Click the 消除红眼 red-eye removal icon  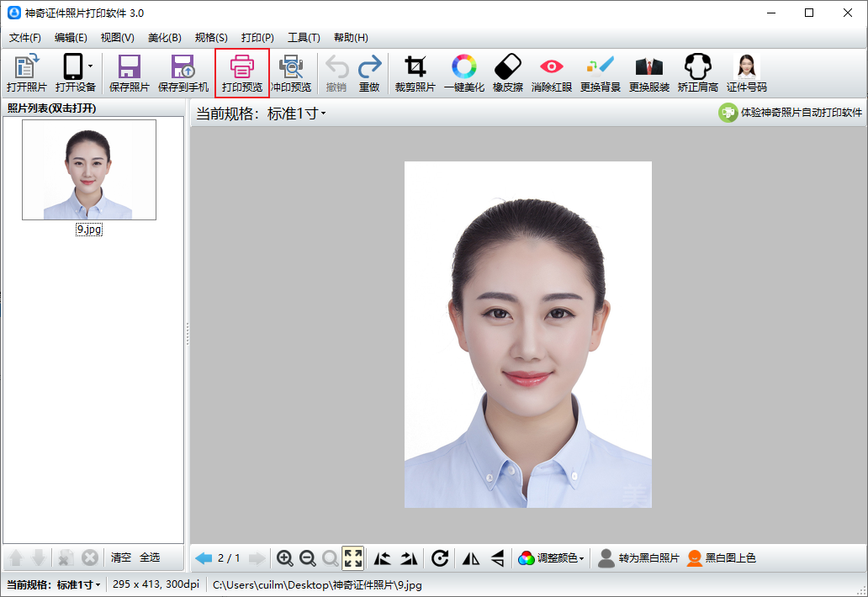click(552, 67)
